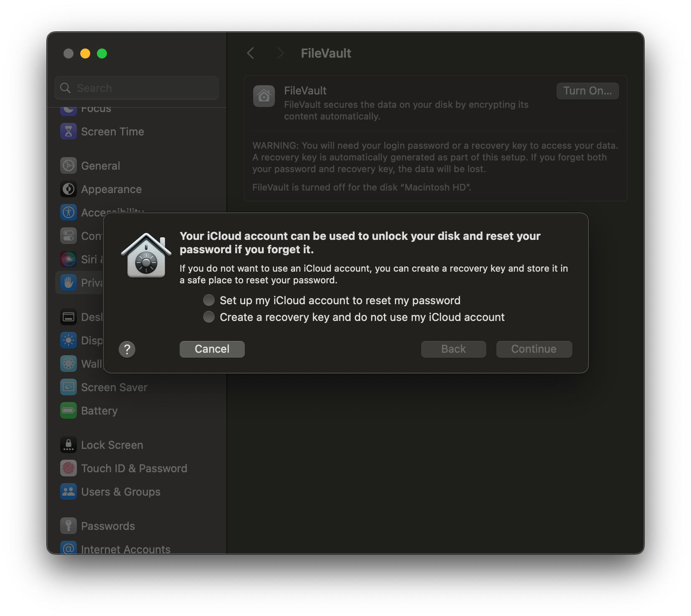Go forward with the right chevron
Viewport: 691px width, 616px height.
click(x=280, y=53)
